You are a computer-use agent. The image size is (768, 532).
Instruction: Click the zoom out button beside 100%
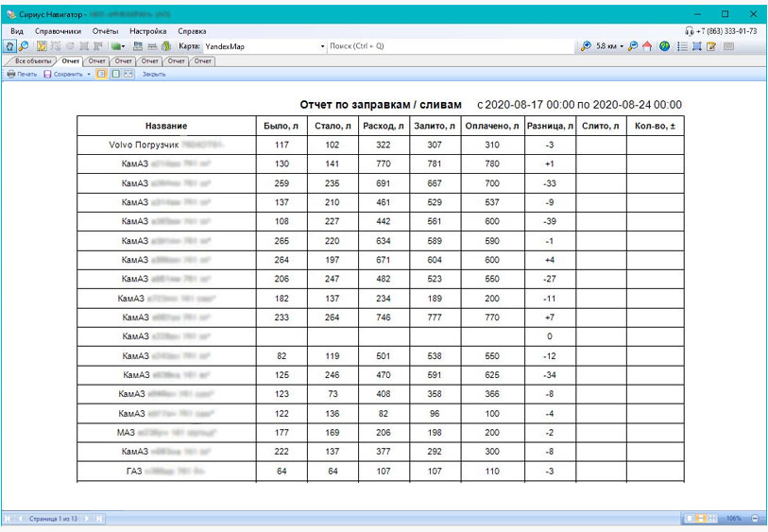[754, 519]
